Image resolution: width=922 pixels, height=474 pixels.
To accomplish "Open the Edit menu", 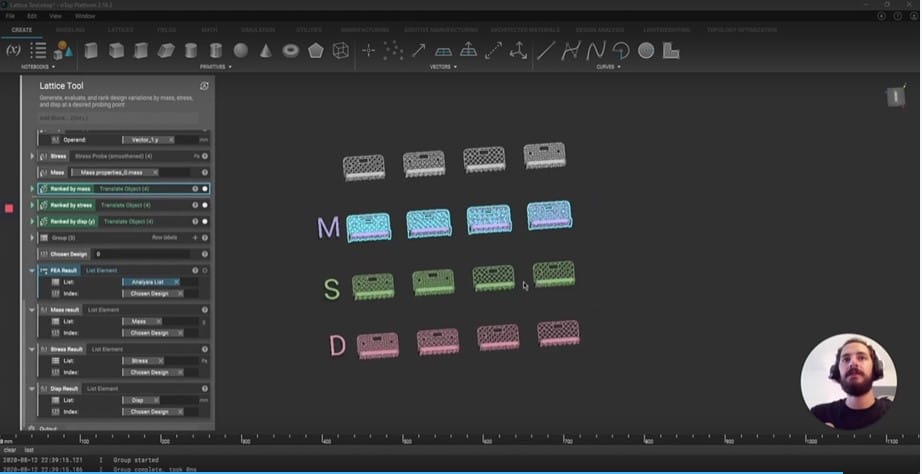I will tap(32, 16).
